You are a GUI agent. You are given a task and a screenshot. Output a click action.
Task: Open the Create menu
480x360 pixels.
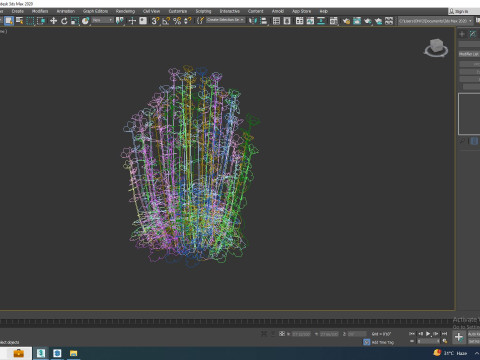[x=18, y=11]
